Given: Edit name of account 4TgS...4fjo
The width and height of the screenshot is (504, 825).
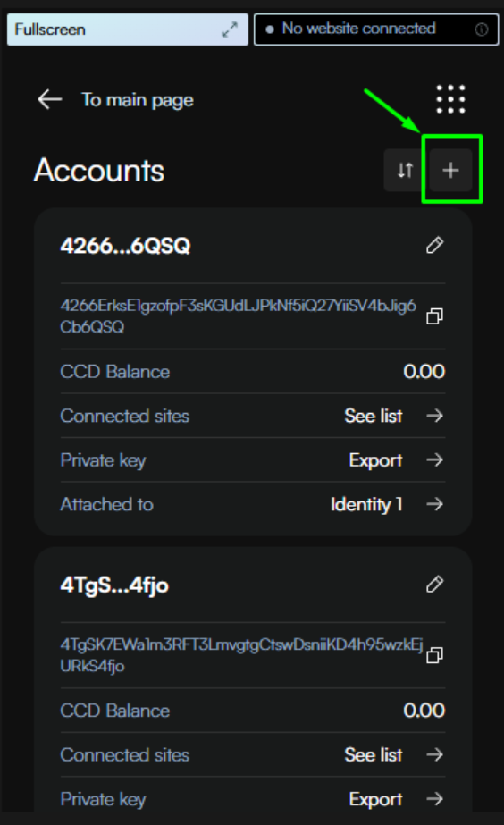Looking at the screenshot, I should 434,584.
